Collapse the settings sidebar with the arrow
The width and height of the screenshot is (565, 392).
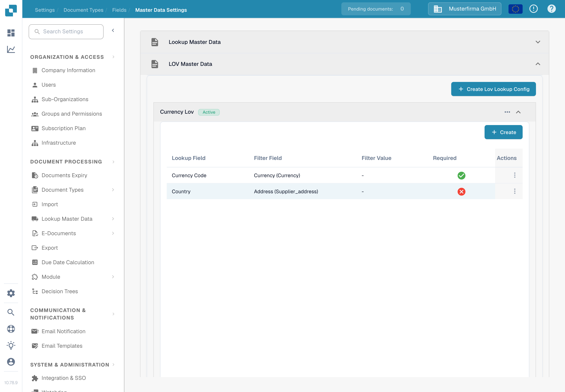[x=113, y=30]
